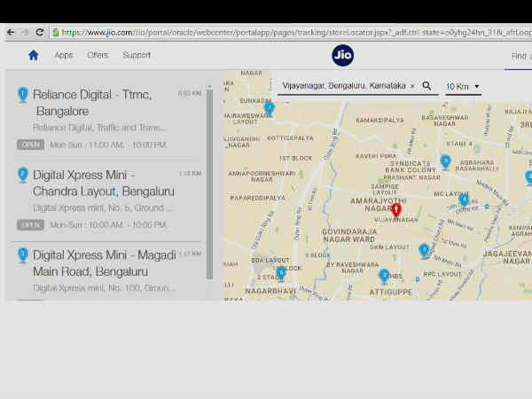Open the Support menu
The image size is (532, 399).
click(x=137, y=55)
